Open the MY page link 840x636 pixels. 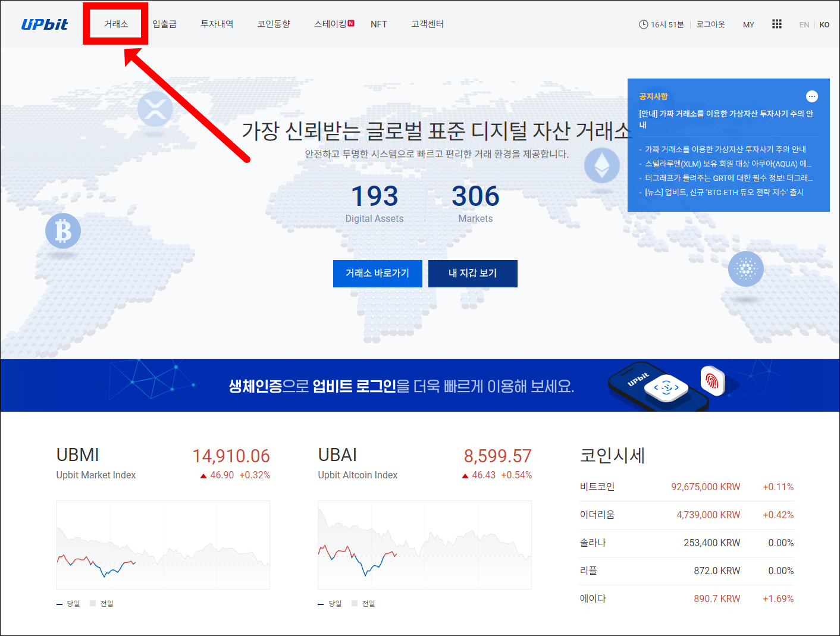tap(748, 25)
